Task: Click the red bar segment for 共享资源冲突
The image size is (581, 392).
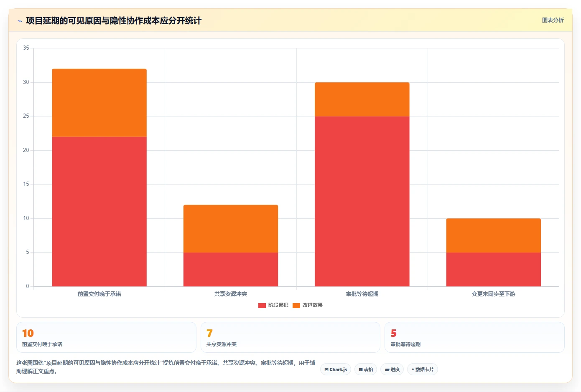Action: point(231,269)
